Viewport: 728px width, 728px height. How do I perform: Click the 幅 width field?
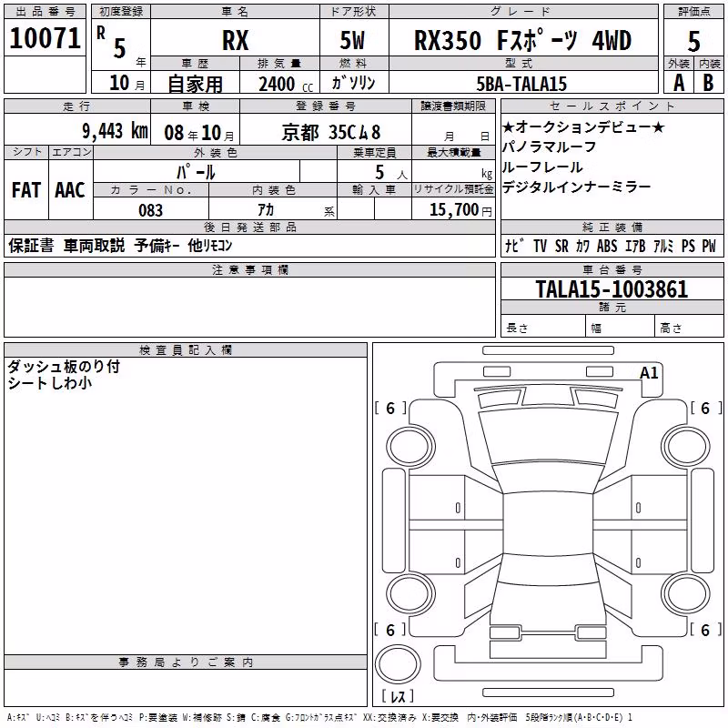pos(621,328)
